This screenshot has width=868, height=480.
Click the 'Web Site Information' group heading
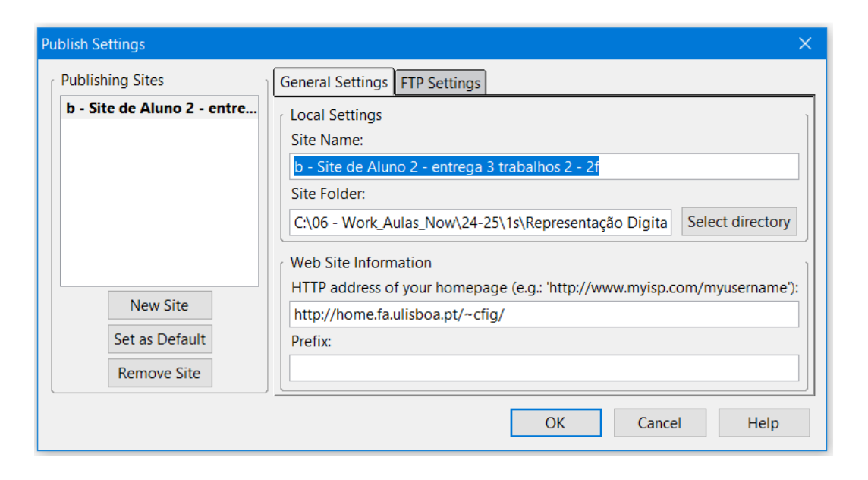tap(360, 263)
